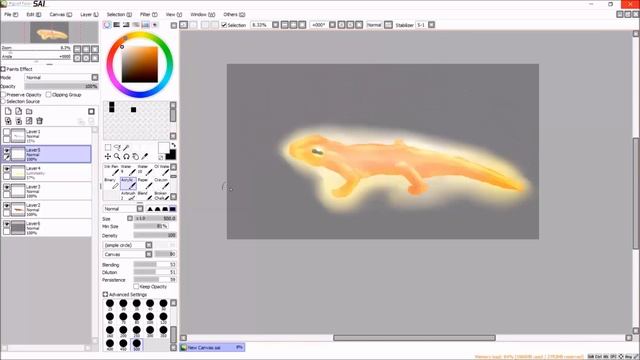Viewport: 640px width, 360px height.
Task: Collapse the Advanced Settings section
Action: [x=105, y=294]
